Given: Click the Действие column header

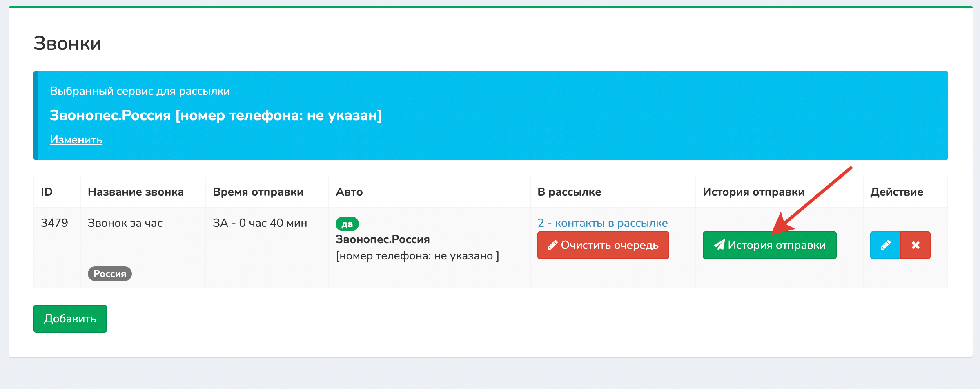Looking at the screenshot, I should click(897, 192).
